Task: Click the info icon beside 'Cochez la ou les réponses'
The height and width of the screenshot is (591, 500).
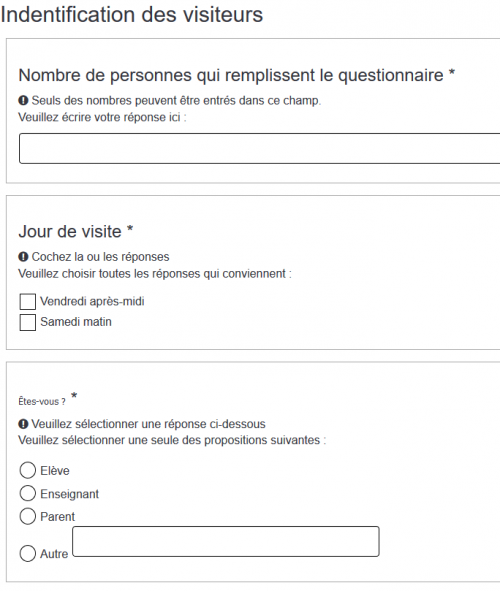Action: tap(23, 257)
